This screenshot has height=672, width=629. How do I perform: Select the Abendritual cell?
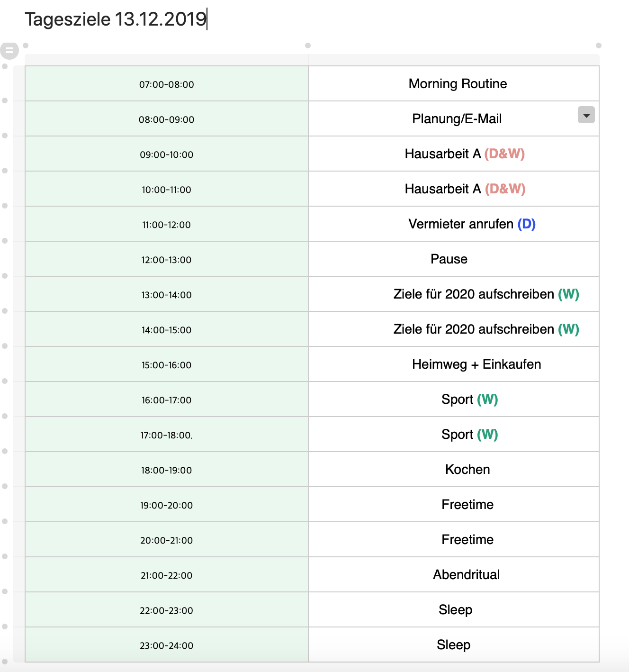[x=454, y=574]
